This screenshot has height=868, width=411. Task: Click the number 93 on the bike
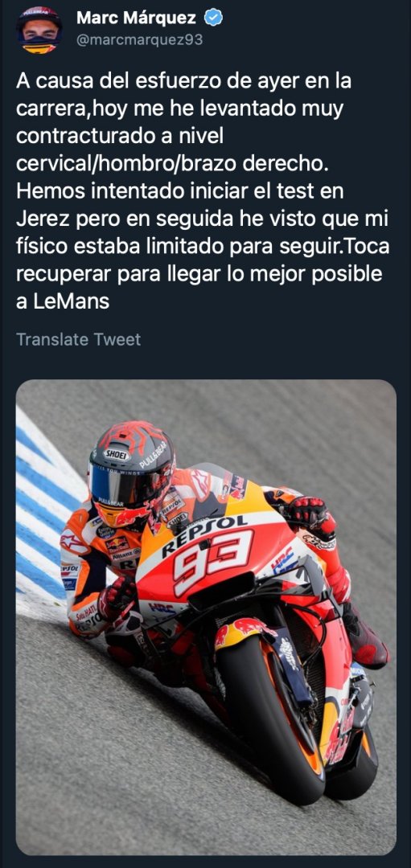click(212, 560)
